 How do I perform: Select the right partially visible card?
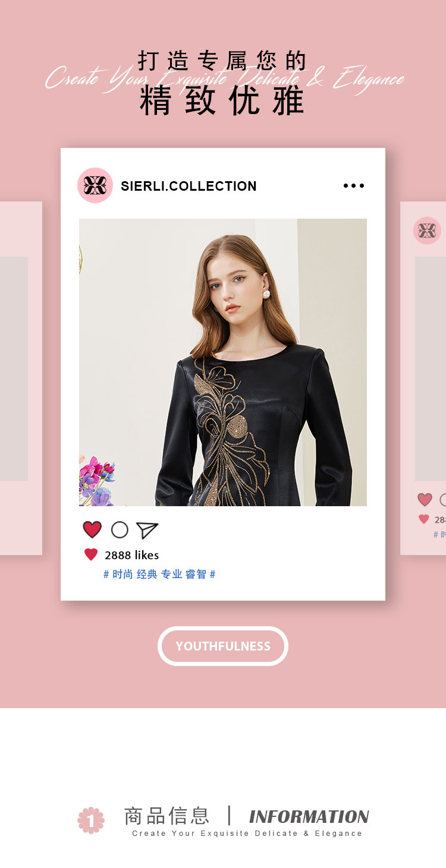[423, 378]
